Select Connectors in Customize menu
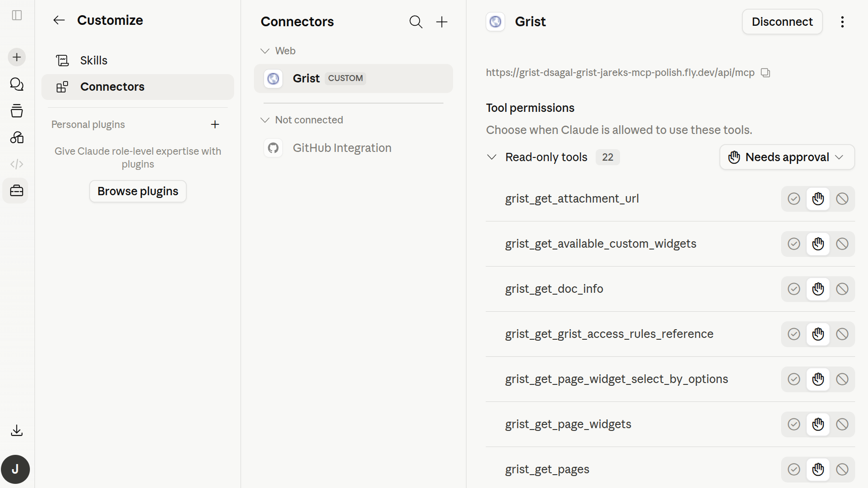Screen dimensions: 868x488 click(138, 87)
